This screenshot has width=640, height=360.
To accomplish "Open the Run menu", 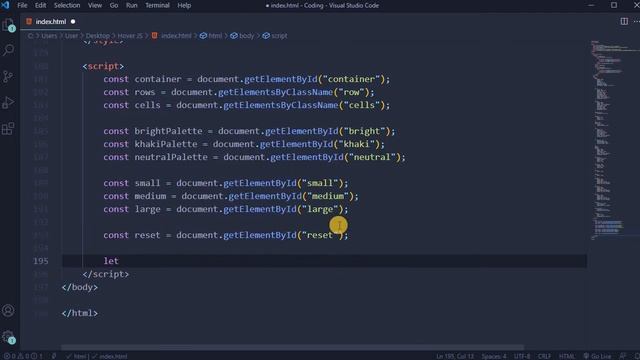I will pos(131,5).
